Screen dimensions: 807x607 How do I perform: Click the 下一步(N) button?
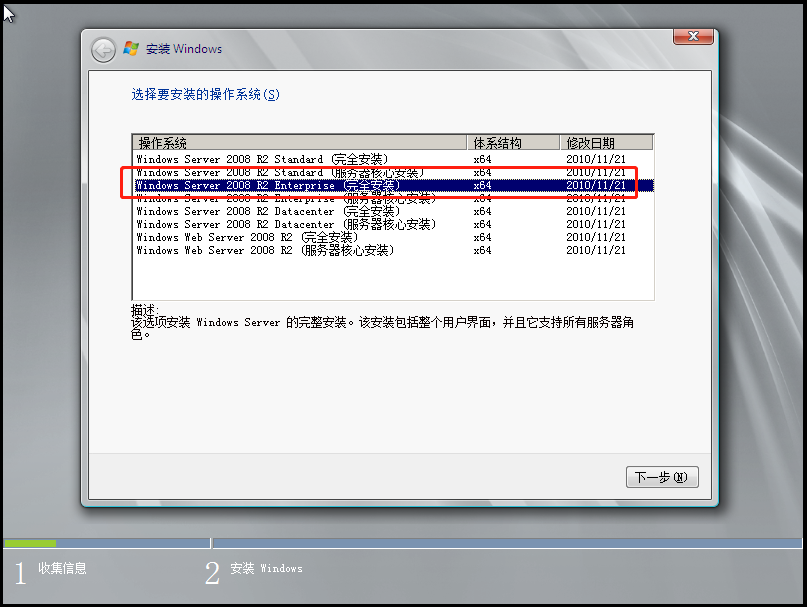[x=662, y=477]
